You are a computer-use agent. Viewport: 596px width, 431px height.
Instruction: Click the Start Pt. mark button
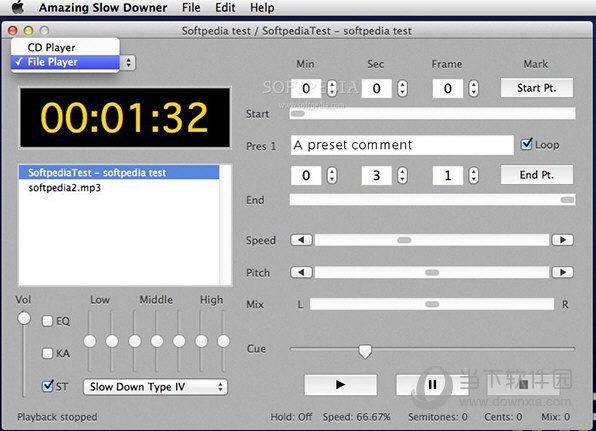(537, 88)
